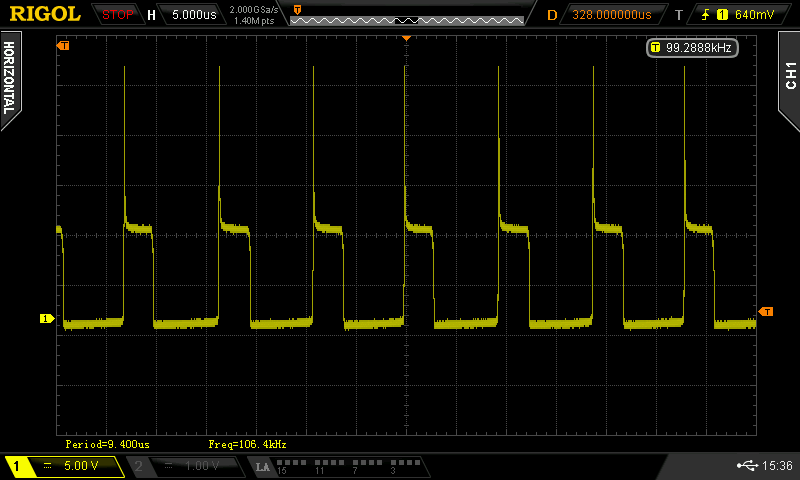800x480 pixels.
Task: Click the Freq=106.4kHz measurement readout
Action: [x=248, y=443]
